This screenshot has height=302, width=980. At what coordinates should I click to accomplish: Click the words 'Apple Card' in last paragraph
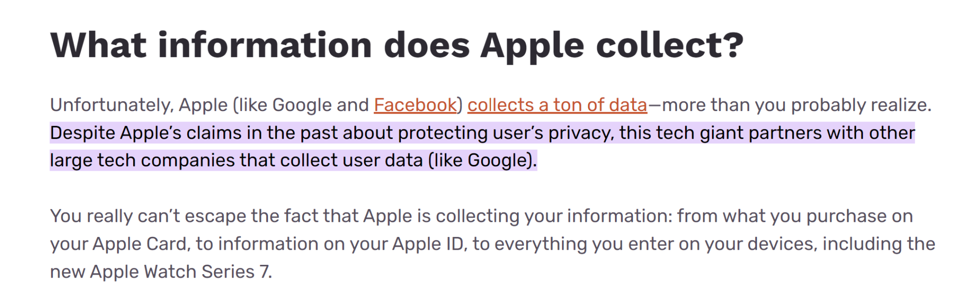(x=139, y=244)
